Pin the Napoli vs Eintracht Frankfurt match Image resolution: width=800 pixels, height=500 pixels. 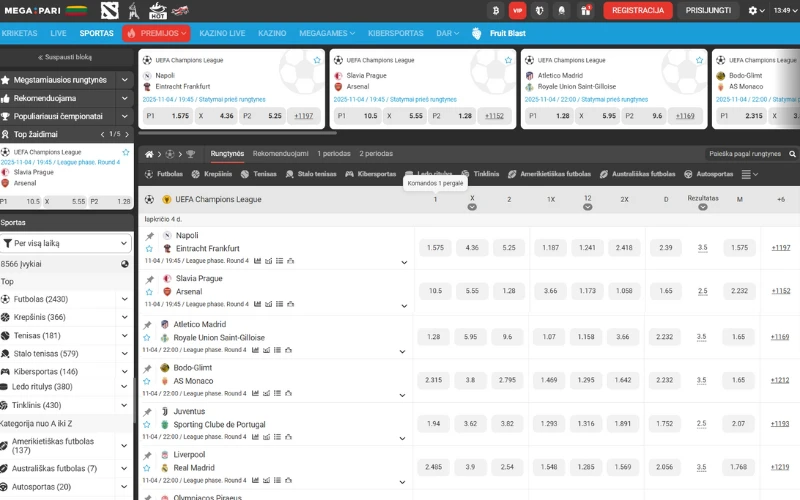pos(149,235)
